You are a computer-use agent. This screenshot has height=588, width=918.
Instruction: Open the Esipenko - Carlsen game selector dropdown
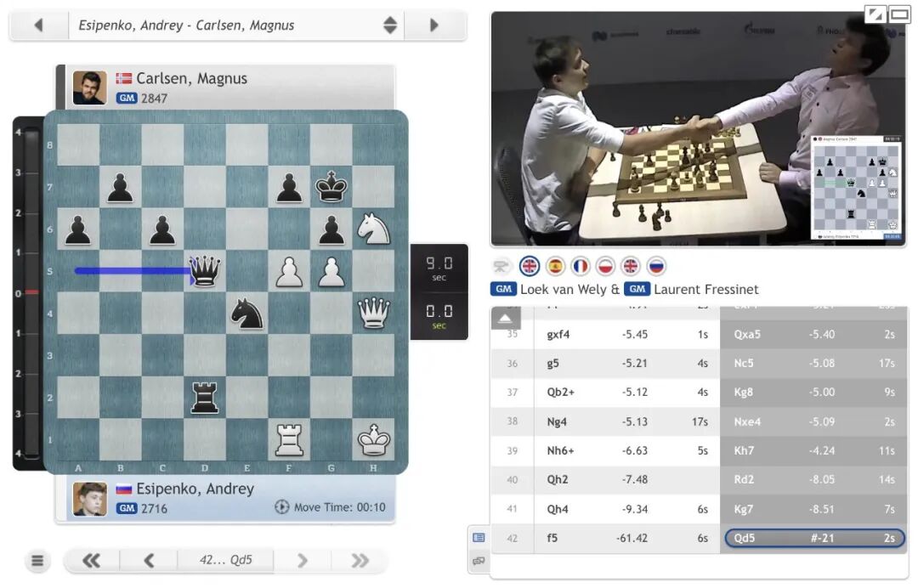236,25
